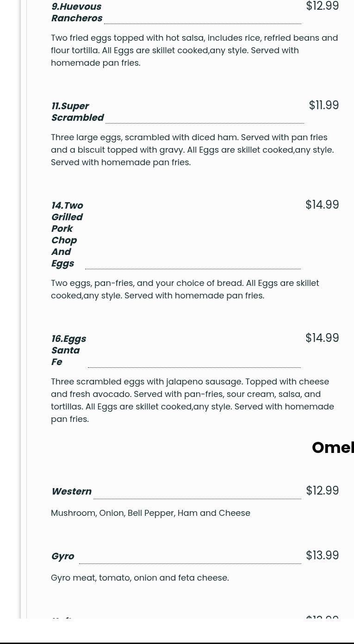
Task: Open the 11.Super Scrambled menu item
Action: pyautogui.click(x=77, y=112)
